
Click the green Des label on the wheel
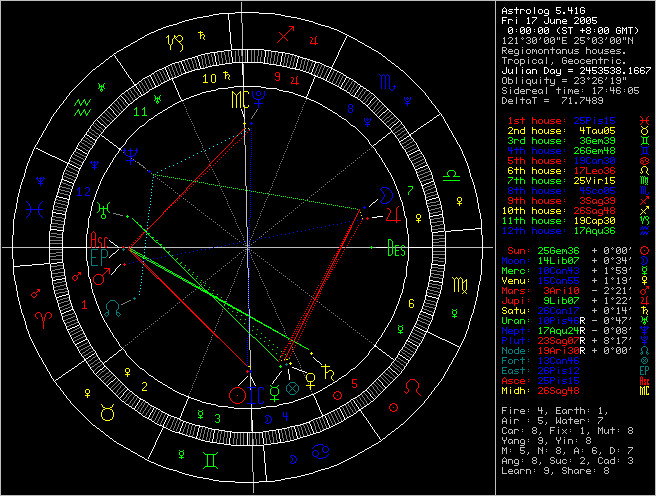click(x=397, y=250)
